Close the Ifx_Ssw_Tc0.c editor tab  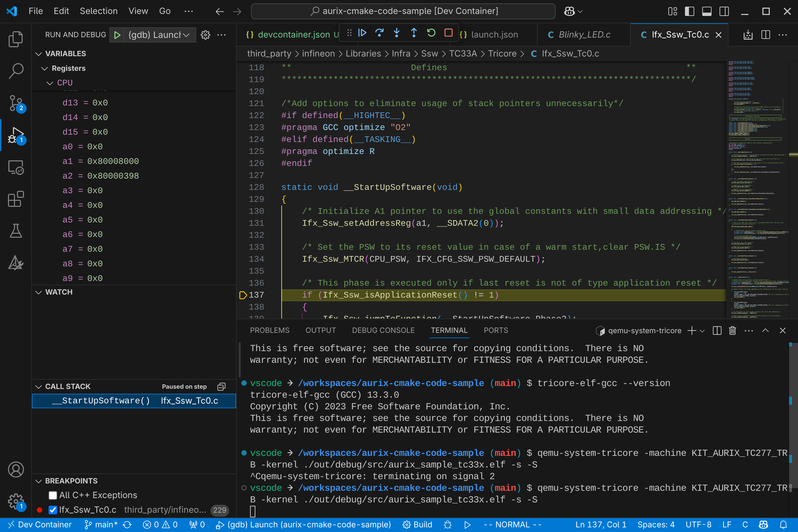click(x=718, y=35)
